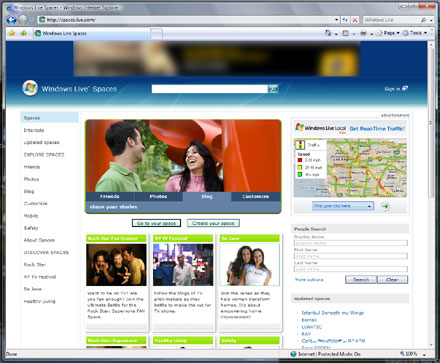This screenshot has height=363, width=440.
Task: Select 'Rock Star' in the left sidebar
Action: point(35,265)
